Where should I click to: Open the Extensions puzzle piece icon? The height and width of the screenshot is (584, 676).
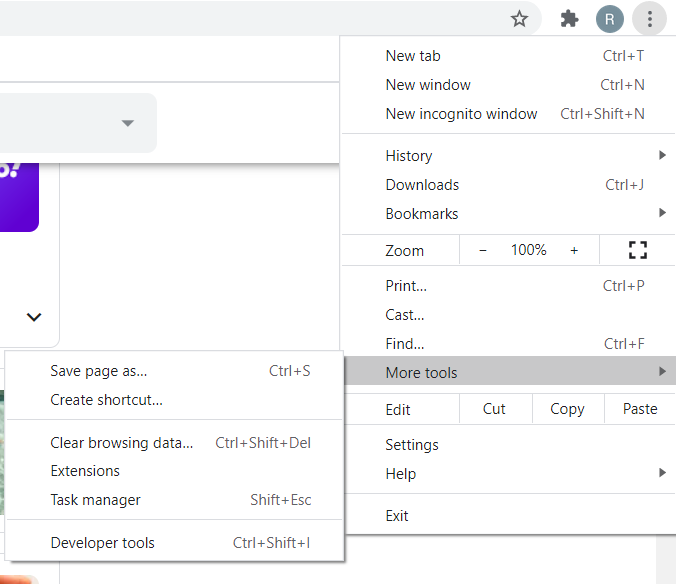[570, 18]
